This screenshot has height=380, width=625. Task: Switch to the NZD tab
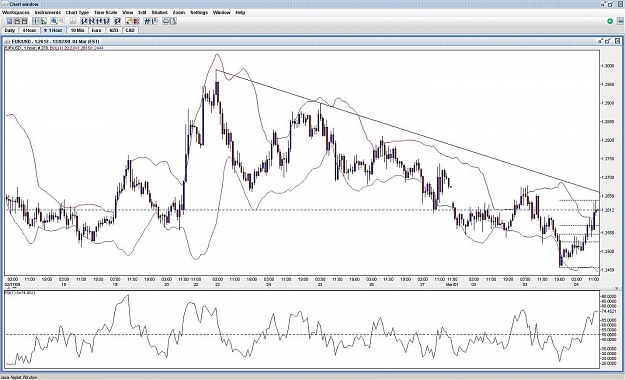click(x=114, y=30)
